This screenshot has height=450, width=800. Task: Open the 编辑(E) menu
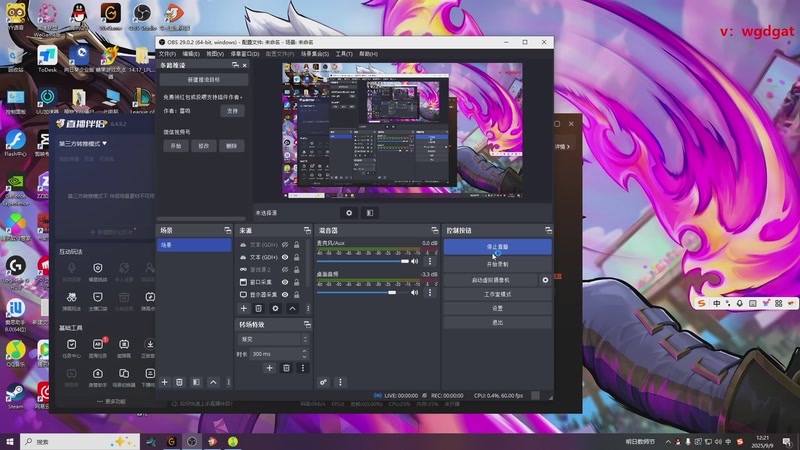(191, 54)
